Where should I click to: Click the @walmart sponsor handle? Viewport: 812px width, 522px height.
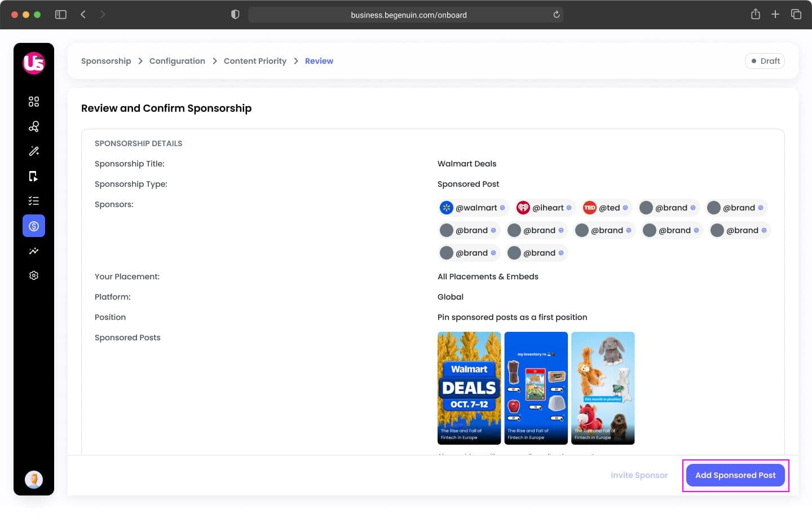pos(476,208)
